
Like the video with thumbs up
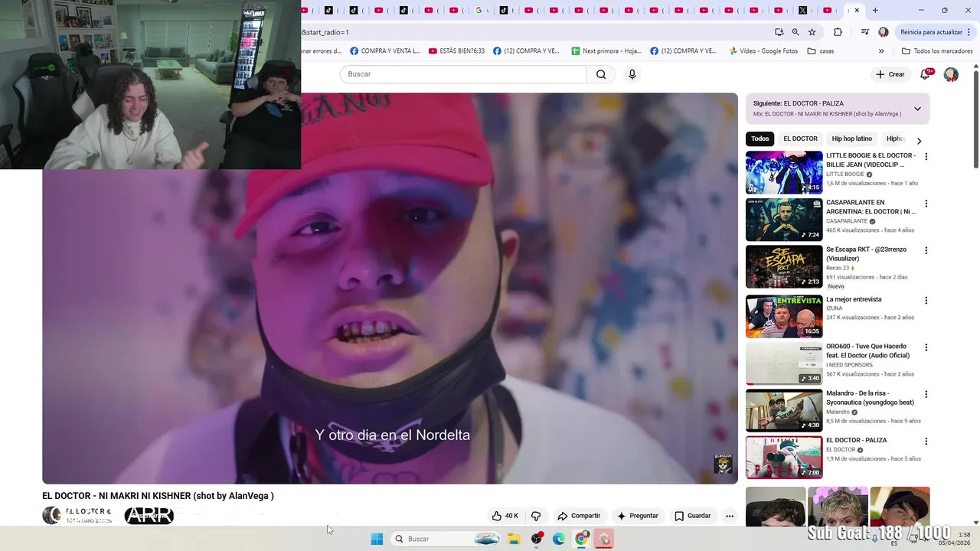click(x=505, y=516)
